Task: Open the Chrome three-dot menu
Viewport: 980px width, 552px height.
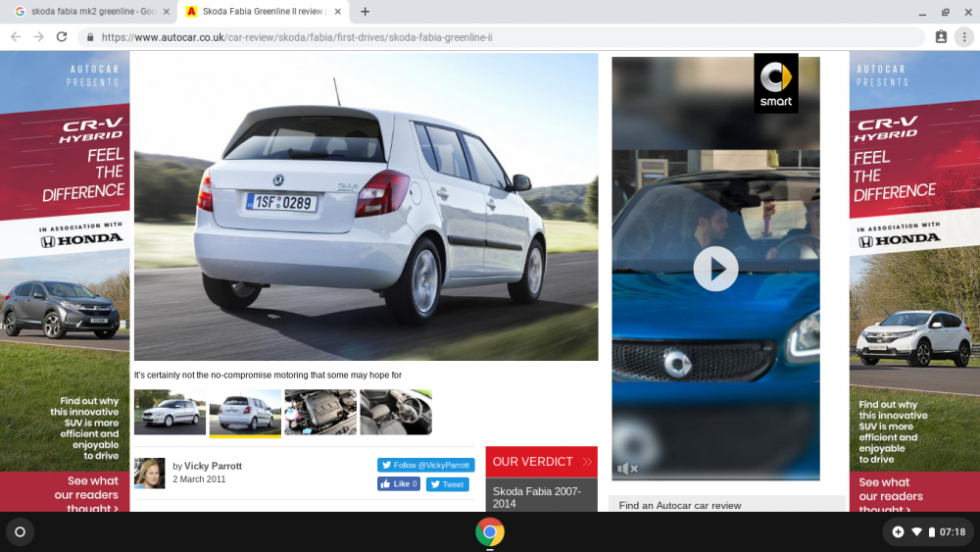Action: (964, 37)
